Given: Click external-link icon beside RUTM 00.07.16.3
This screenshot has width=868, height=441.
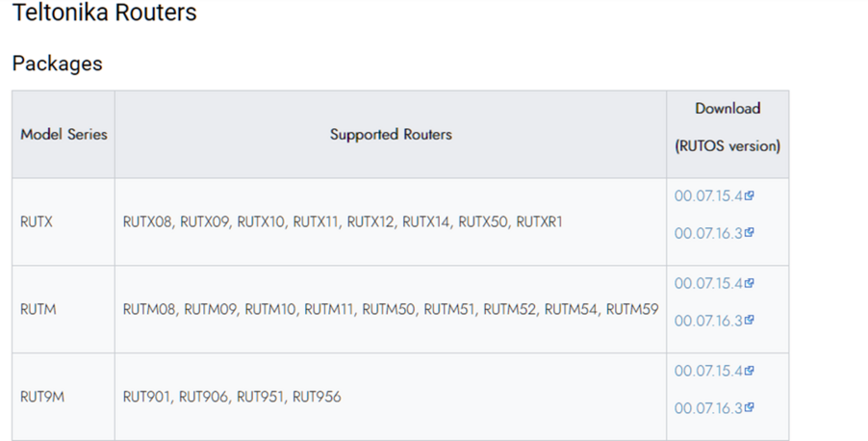Looking at the screenshot, I should pyautogui.click(x=749, y=321).
